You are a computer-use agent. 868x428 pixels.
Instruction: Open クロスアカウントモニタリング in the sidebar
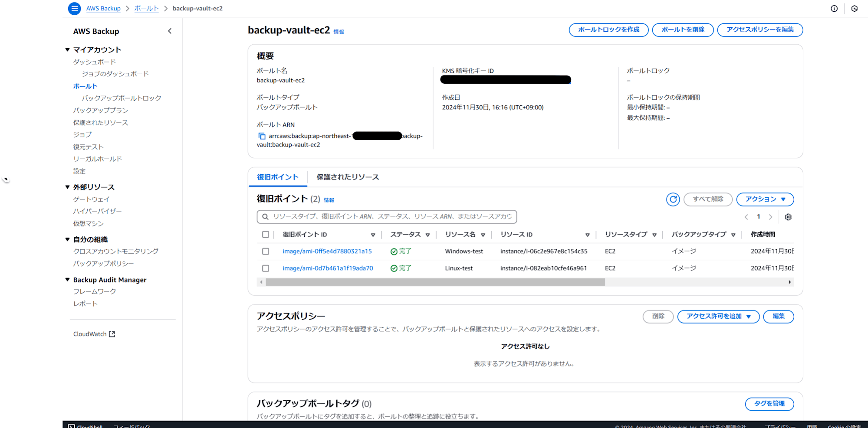pos(116,252)
